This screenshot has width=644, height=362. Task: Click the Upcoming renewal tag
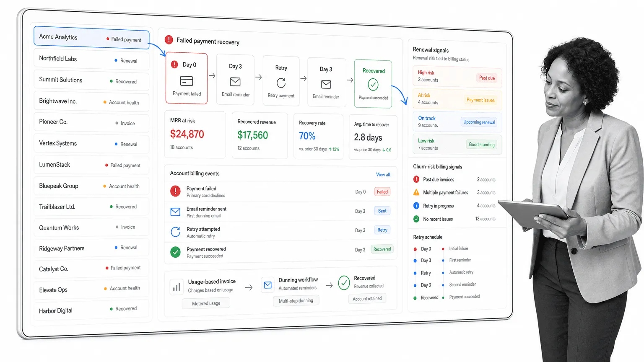pos(479,122)
